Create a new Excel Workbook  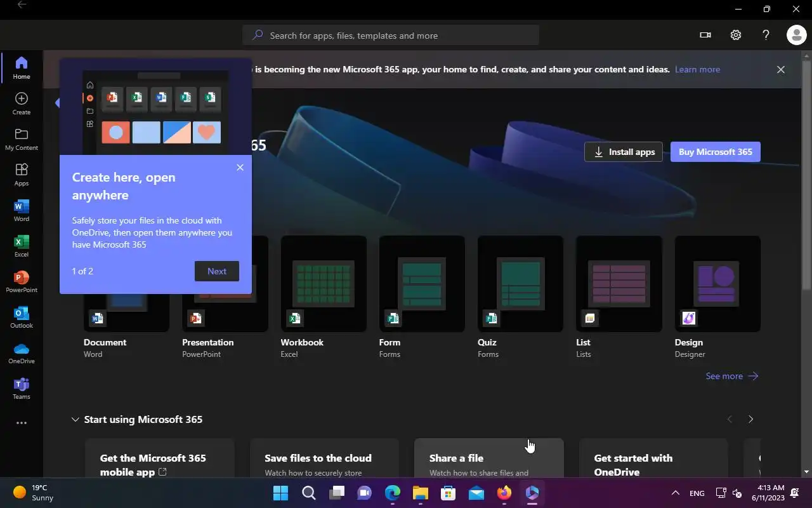(324, 284)
